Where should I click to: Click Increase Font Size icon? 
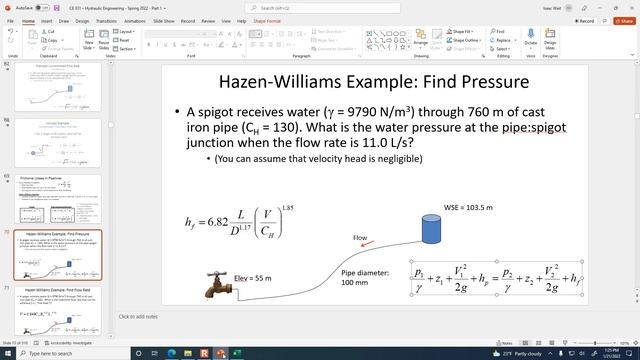point(221,34)
